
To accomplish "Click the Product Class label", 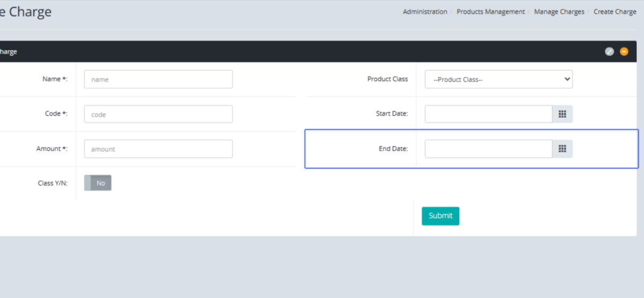I will pos(387,79).
